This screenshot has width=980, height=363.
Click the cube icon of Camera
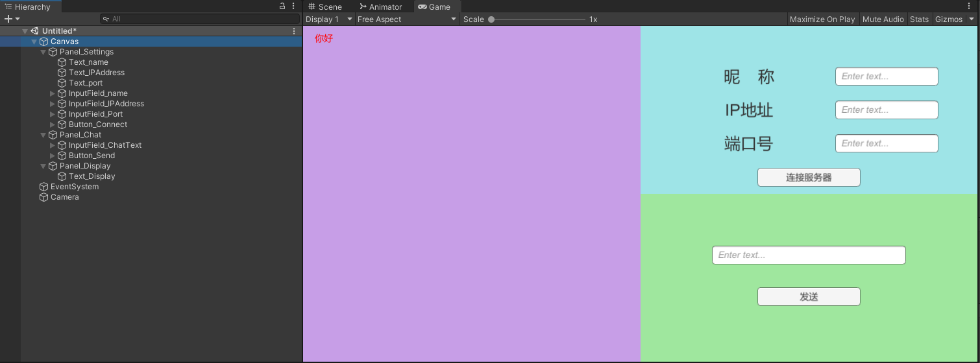[43, 197]
